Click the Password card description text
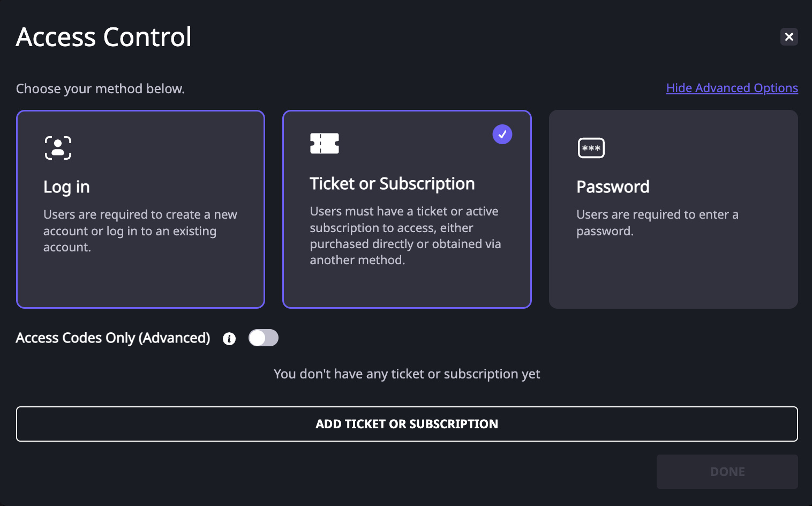 tap(657, 222)
